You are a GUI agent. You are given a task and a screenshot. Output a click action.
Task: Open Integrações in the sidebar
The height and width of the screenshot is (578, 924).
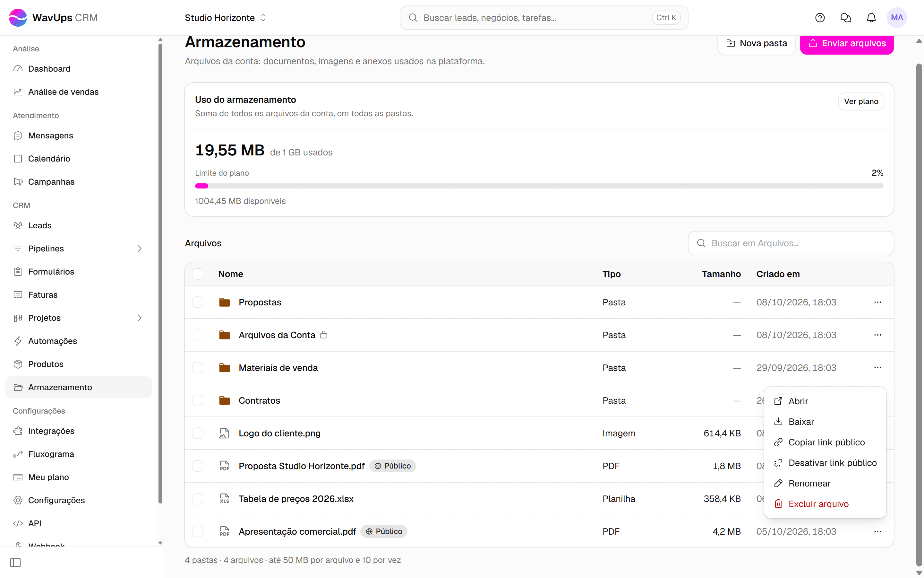[79, 431]
